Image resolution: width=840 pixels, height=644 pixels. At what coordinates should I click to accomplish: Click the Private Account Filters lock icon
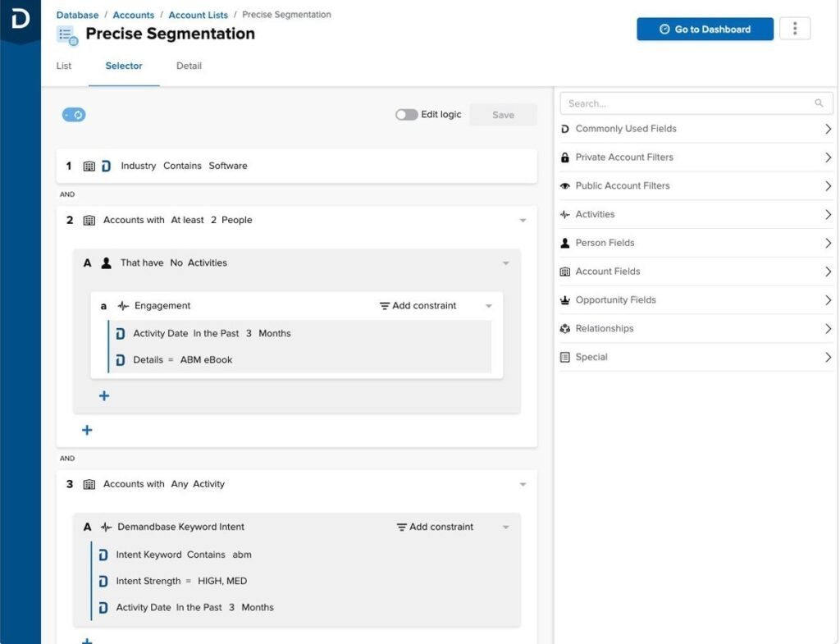pyautogui.click(x=564, y=157)
